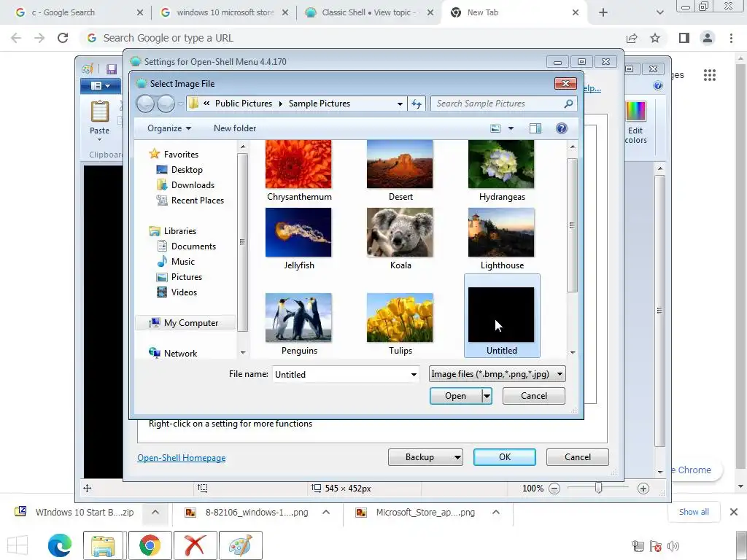
Task: Refresh the Sample Pictures folder
Action: click(417, 104)
